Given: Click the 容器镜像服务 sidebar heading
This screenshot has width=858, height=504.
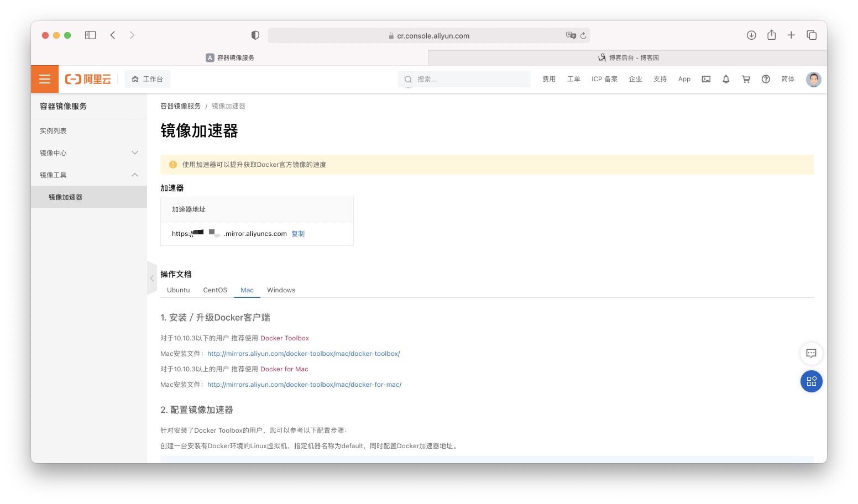Looking at the screenshot, I should (63, 106).
